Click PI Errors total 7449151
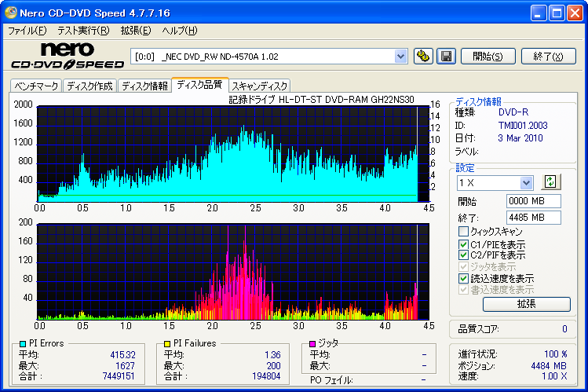The width and height of the screenshot is (588, 392). 119,376
